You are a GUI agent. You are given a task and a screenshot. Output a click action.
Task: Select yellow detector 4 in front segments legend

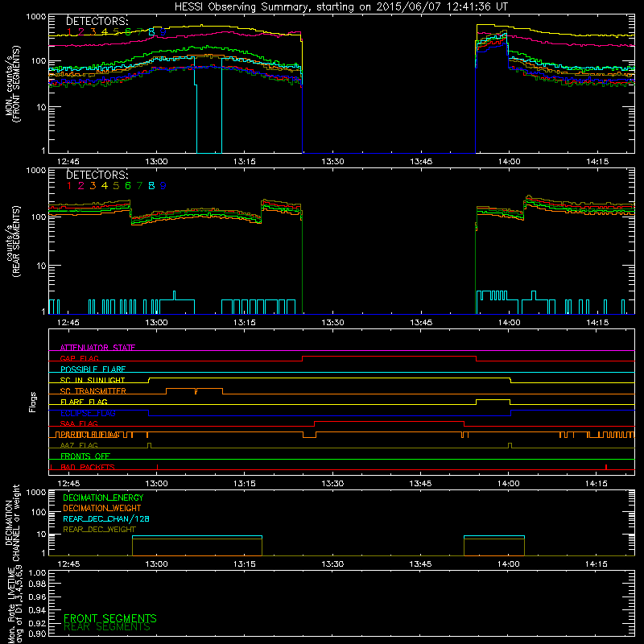(105, 31)
